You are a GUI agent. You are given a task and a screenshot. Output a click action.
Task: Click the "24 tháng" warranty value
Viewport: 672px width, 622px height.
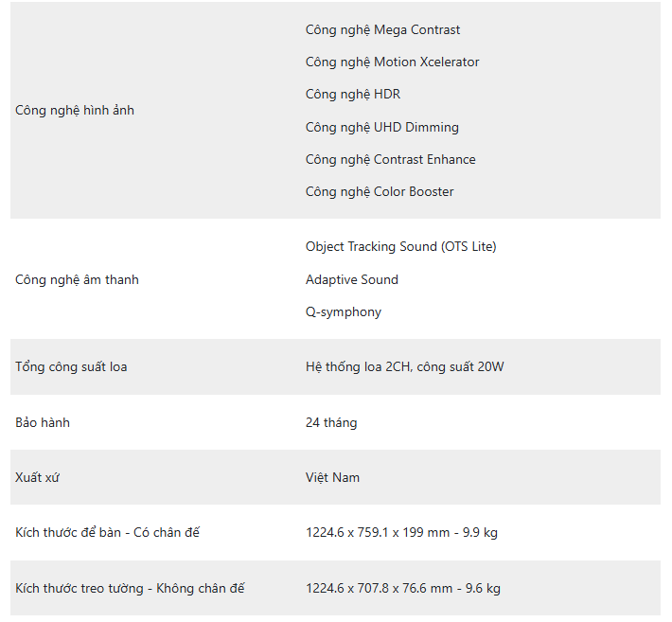click(x=331, y=423)
